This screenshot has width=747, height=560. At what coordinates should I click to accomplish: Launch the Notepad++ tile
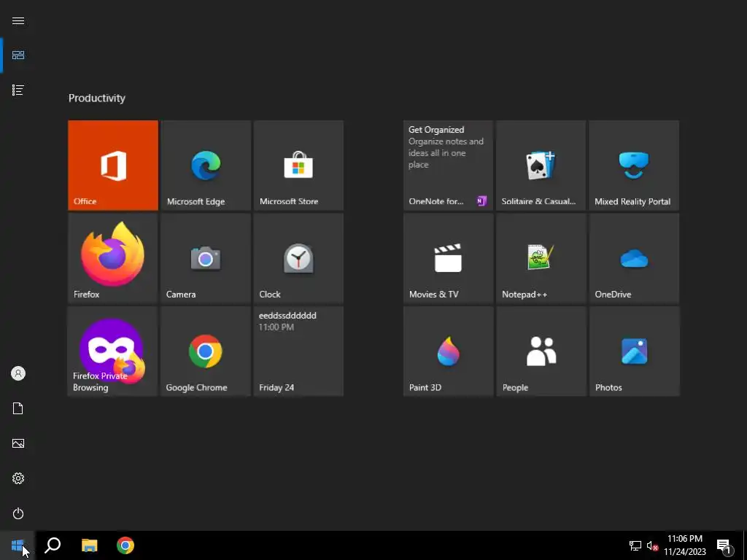tap(541, 258)
